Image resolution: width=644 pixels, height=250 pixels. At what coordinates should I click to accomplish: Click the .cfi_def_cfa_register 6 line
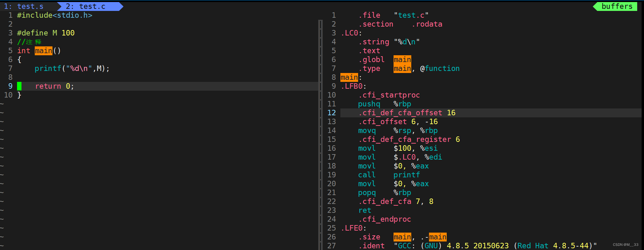coord(409,139)
